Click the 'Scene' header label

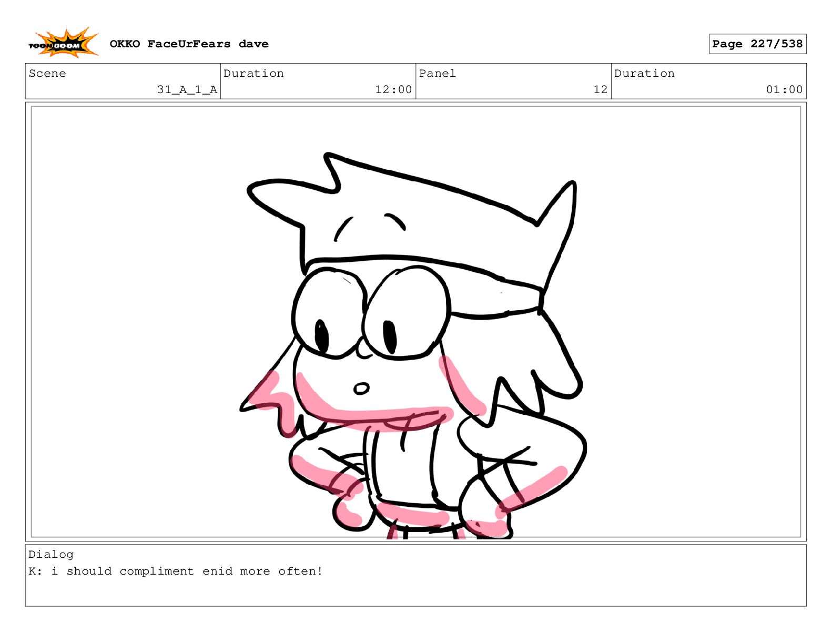tap(47, 74)
